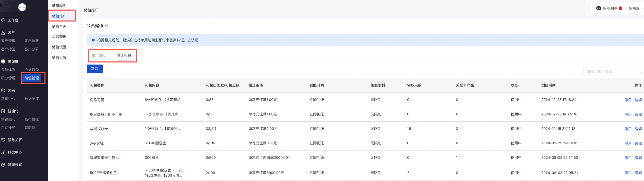Click the 数据中心 bar chart icon

click(x=3, y=152)
